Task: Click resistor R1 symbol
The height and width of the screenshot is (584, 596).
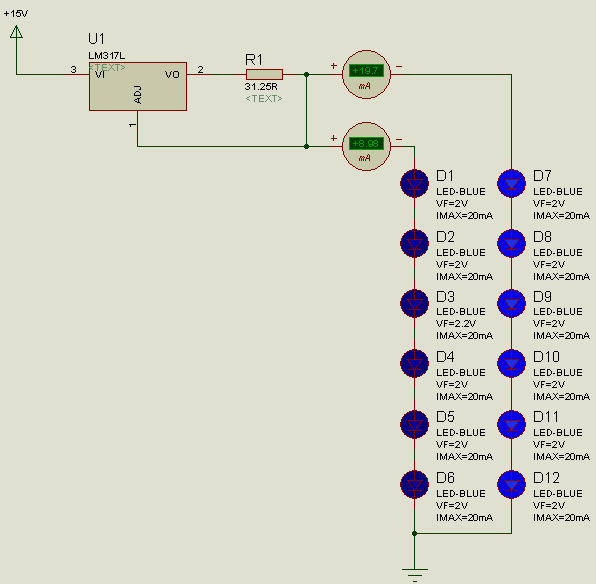Action: click(264, 75)
